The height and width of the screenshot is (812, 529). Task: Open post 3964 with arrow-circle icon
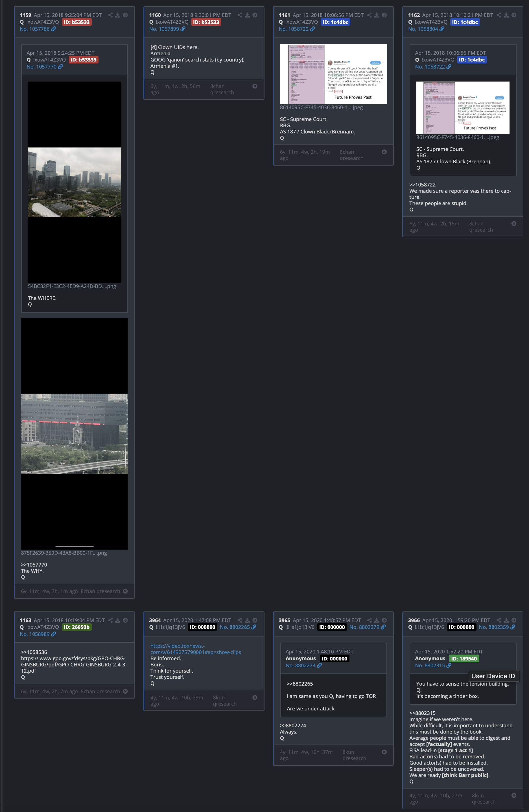tap(255, 620)
